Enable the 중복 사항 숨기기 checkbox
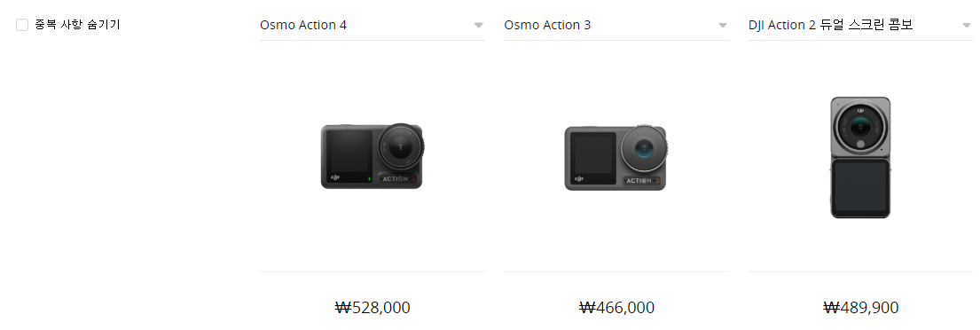 point(22,25)
